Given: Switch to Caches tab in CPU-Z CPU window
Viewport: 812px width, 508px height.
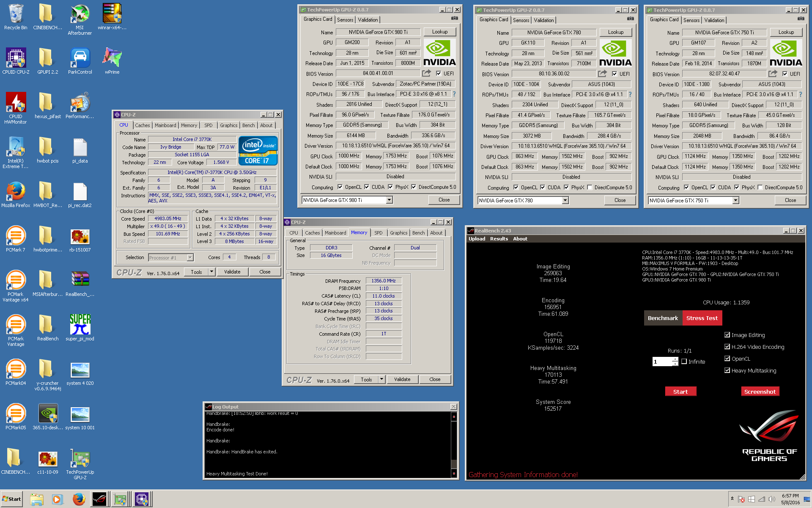Looking at the screenshot, I should (143, 125).
